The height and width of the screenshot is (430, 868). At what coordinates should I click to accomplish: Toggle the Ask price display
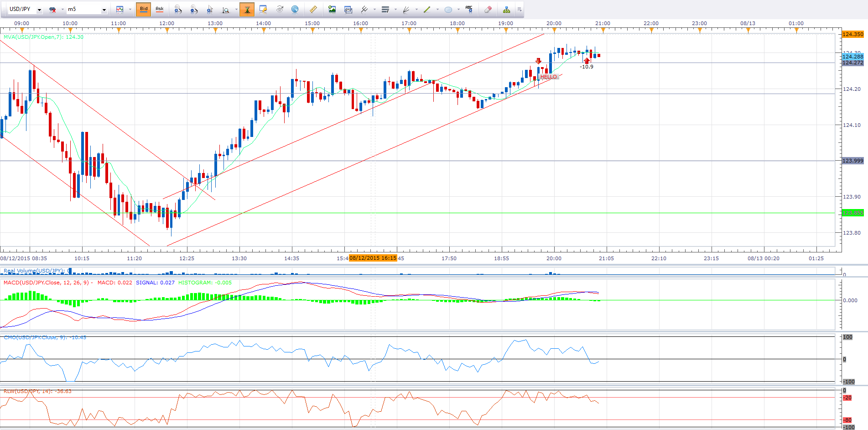coord(159,9)
